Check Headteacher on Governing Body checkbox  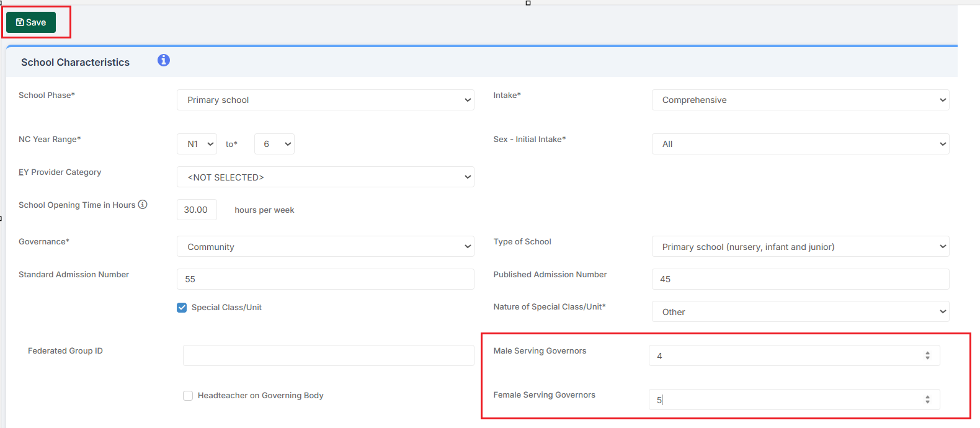coord(188,396)
